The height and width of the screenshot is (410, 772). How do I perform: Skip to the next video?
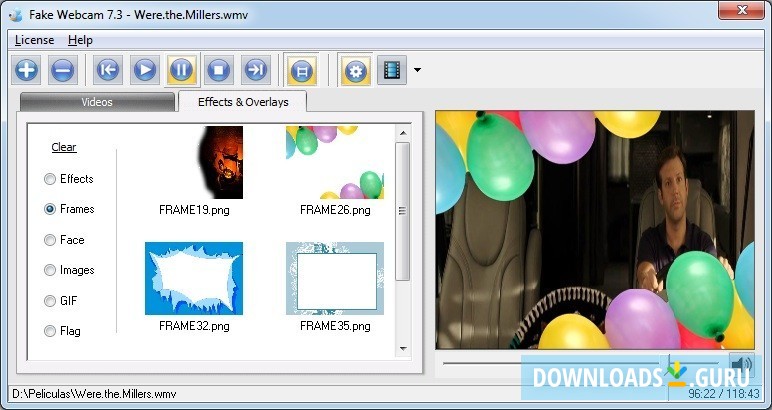click(256, 70)
